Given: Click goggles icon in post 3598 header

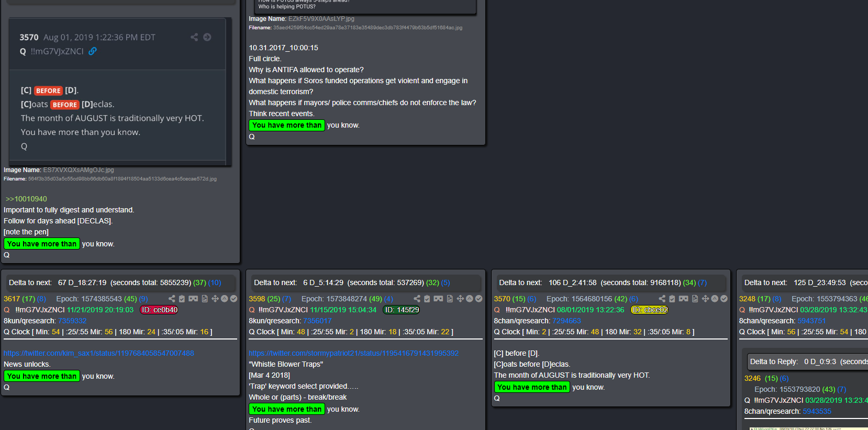Looking at the screenshot, I should [x=438, y=299].
